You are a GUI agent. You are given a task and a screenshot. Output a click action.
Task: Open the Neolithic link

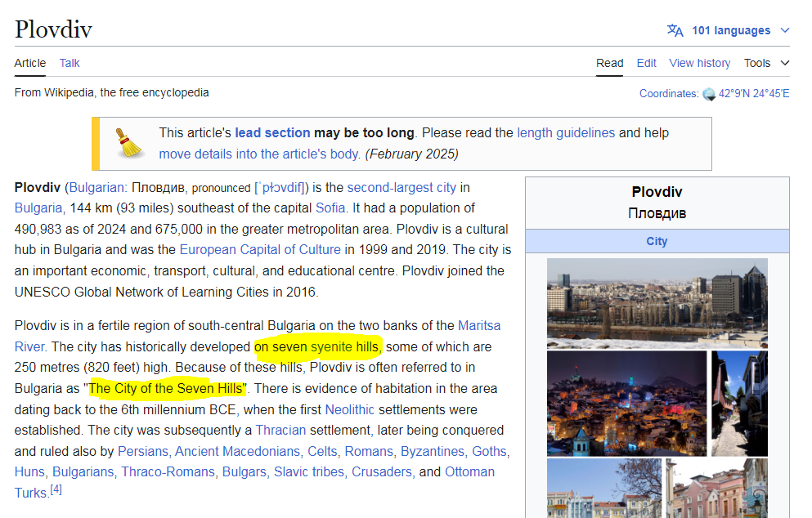pos(349,410)
